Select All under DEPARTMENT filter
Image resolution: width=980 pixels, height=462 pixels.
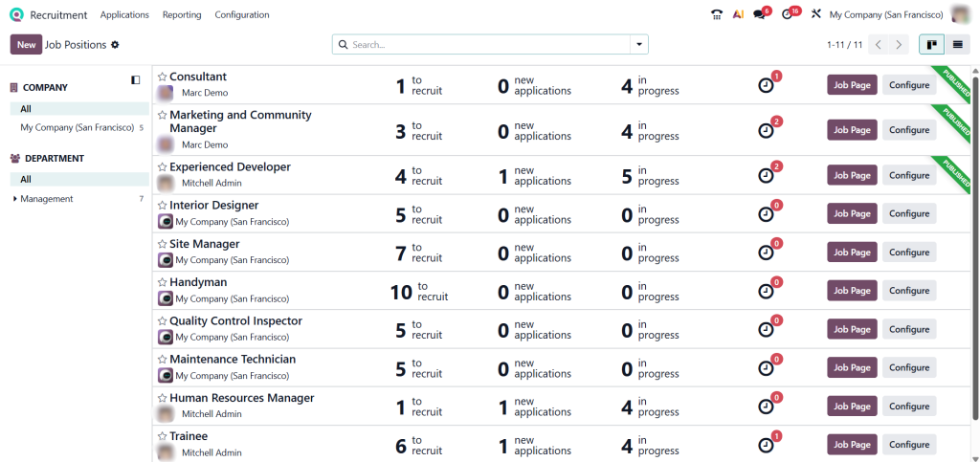(79, 179)
